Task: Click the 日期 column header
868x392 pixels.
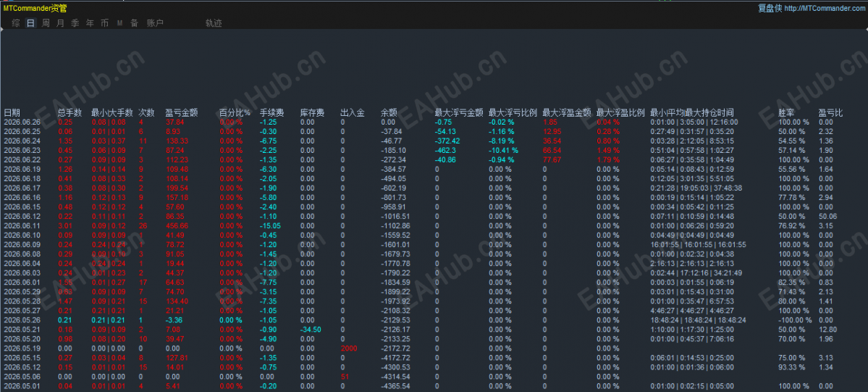Action: (x=12, y=112)
